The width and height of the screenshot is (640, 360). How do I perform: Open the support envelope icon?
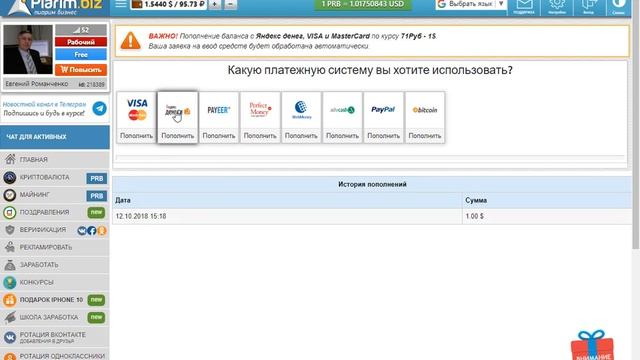point(524,6)
